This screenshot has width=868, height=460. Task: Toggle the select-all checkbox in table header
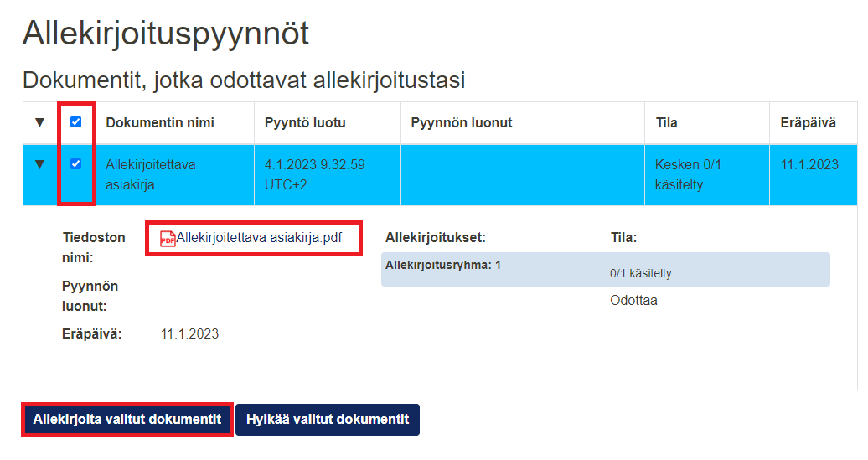[76, 122]
